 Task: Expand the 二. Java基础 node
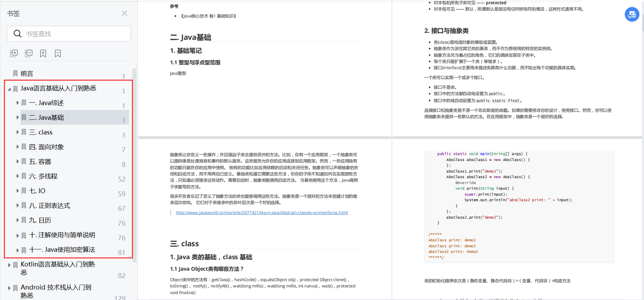click(17, 118)
